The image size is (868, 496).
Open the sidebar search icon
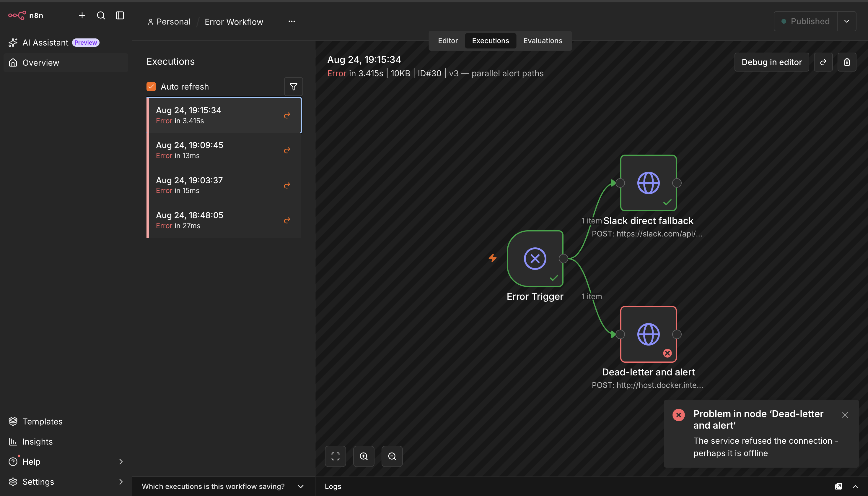point(101,15)
